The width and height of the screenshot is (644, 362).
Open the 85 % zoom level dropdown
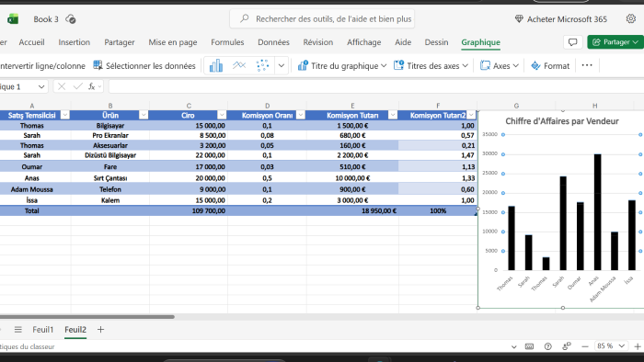[612, 346]
